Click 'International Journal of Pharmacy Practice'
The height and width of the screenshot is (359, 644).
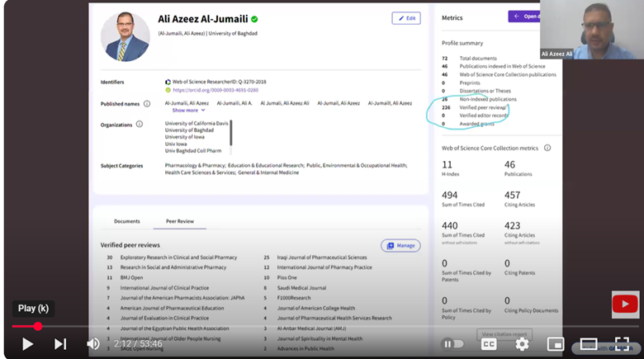pyautogui.click(x=324, y=267)
